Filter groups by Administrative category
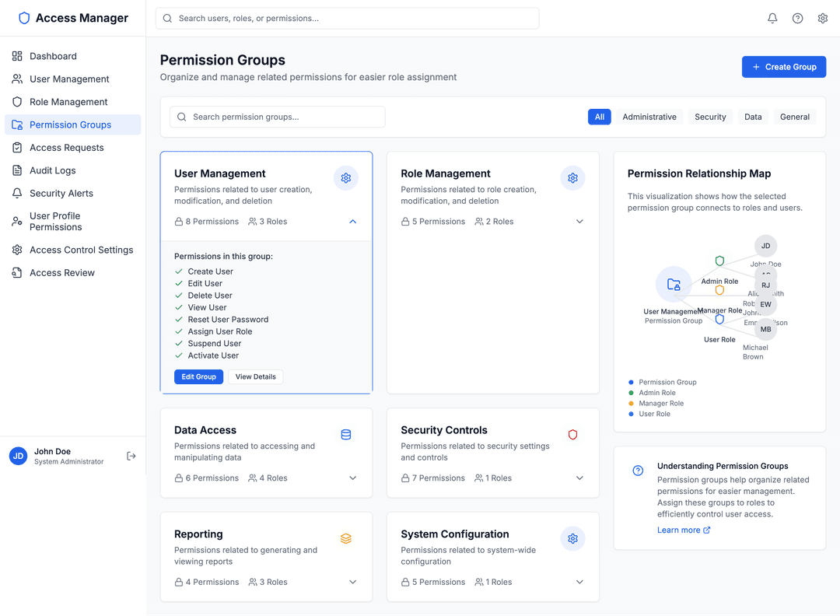Image resolution: width=840 pixels, height=616 pixels. point(649,117)
